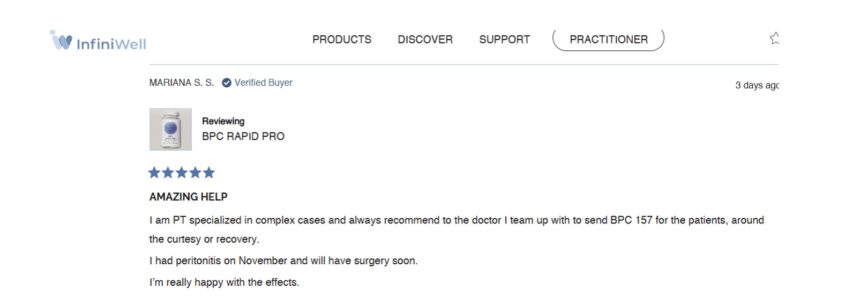Click the third rating star
Image resolution: width=868 pixels, height=298 pixels.
coord(182,173)
